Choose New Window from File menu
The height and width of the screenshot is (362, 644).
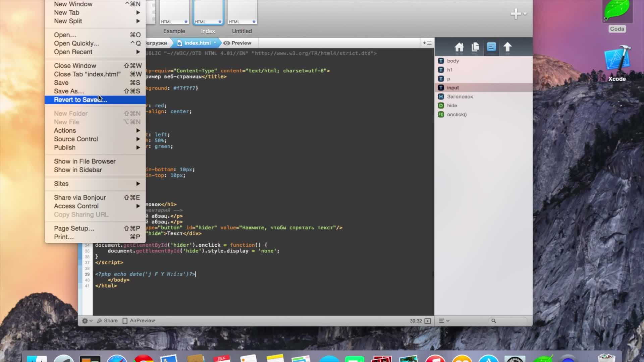point(95,4)
